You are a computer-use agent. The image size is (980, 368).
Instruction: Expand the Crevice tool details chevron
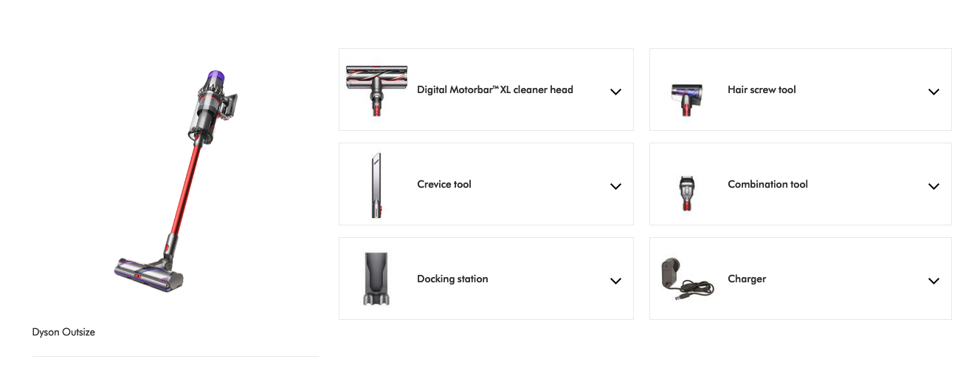point(615,186)
